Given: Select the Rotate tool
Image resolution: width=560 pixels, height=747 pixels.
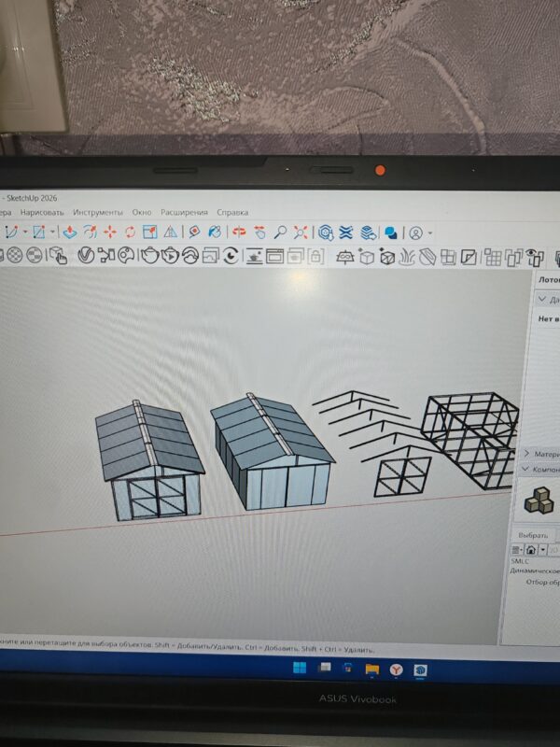Looking at the screenshot, I should pyautogui.click(x=130, y=232).
